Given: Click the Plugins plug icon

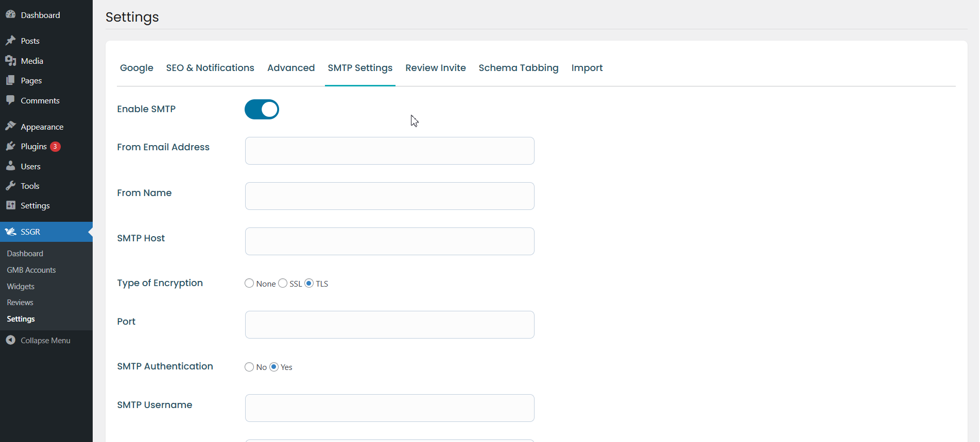Looking at the screenshot, I should point(10,147).
